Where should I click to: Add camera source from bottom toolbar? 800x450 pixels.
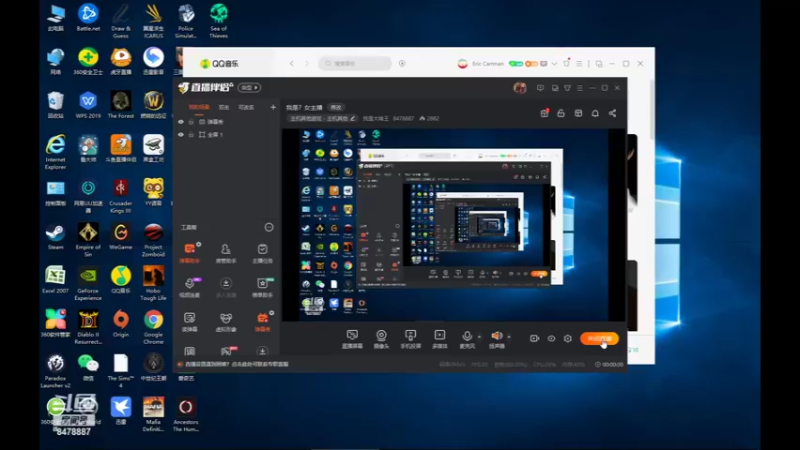click(381, 339)
